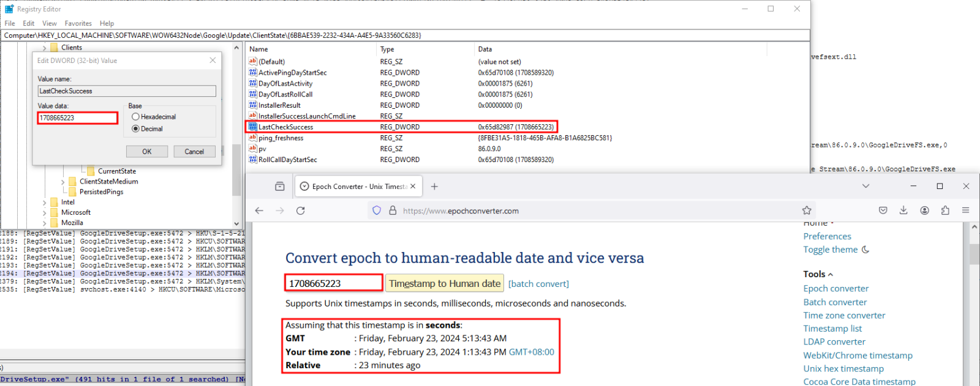The image size is (980, 386).
Task: Confirm the DWORD edit with OK
Action: tap(147, 152)
